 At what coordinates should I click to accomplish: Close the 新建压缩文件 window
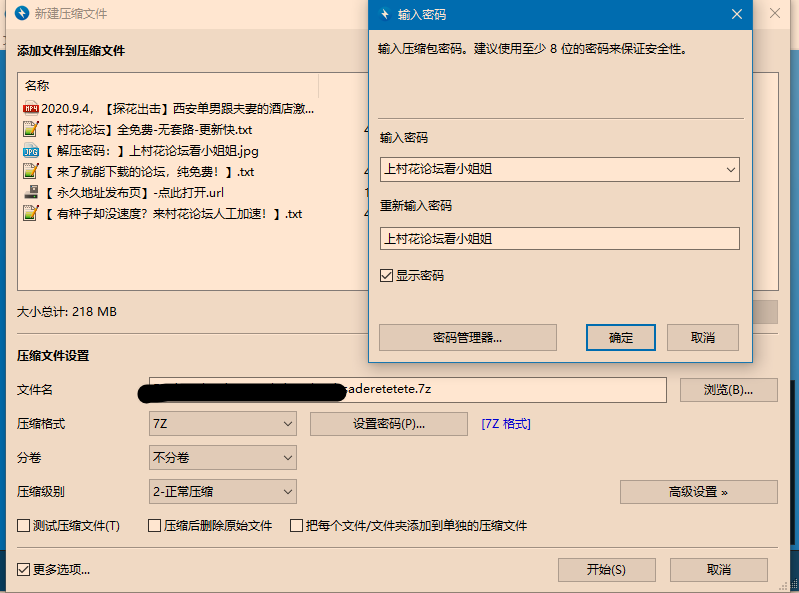775,13
